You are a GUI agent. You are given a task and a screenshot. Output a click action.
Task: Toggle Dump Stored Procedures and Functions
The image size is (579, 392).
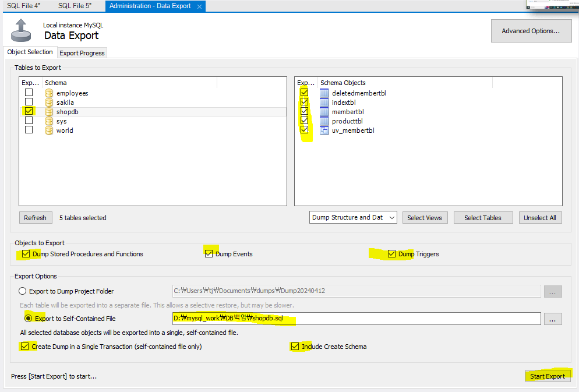tap(26, 253)
